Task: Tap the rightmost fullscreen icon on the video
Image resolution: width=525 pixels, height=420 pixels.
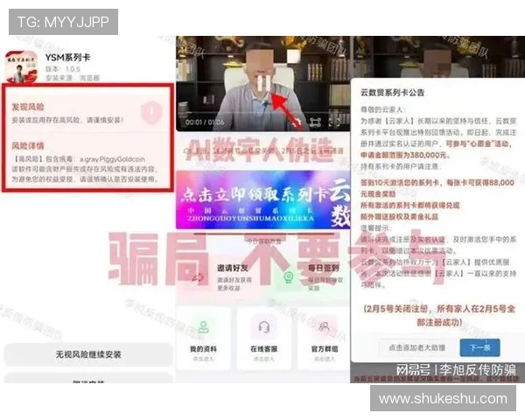Action: (x=335, y=122)
